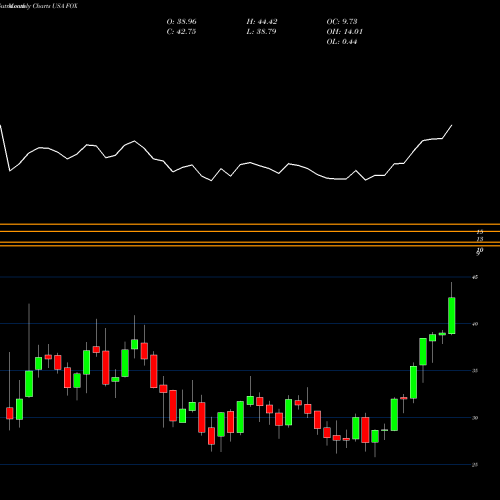Click the 'OH: 14.01' reading
500x500 pixels.
tap(344, 32)
